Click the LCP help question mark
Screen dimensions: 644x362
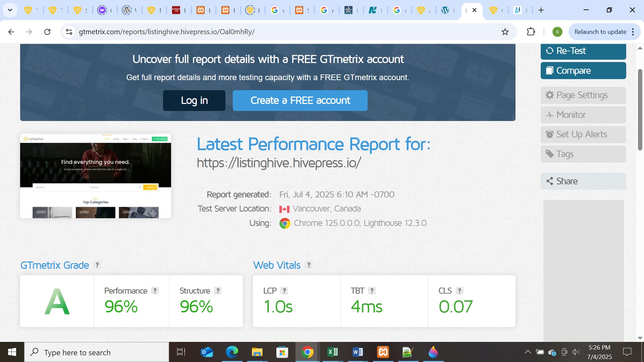[x=284, y=291]
